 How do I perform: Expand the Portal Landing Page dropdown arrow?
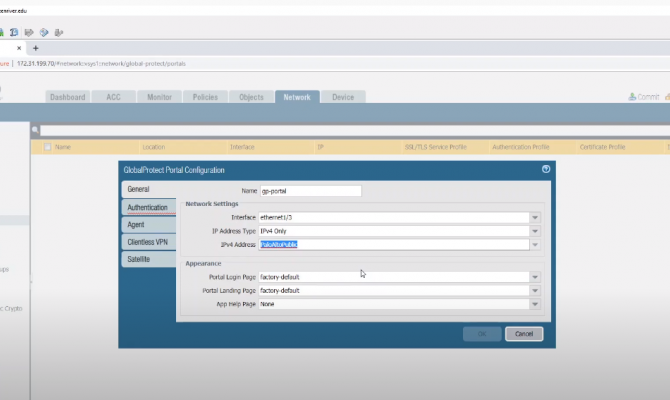click(x=535, y=291)
